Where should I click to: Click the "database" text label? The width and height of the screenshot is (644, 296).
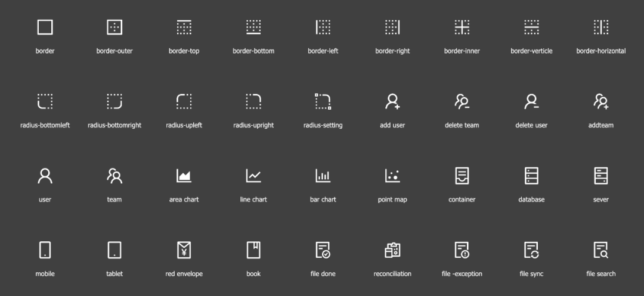click(x=531, y=200)
